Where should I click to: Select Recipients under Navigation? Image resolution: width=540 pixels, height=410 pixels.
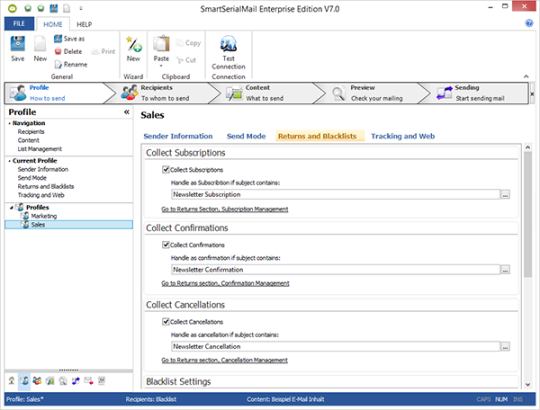31,132
